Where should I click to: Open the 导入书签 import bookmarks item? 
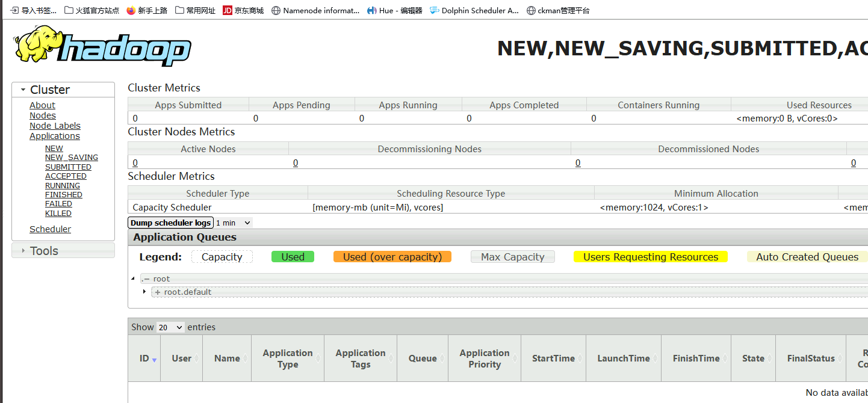[x=34, y=10]
